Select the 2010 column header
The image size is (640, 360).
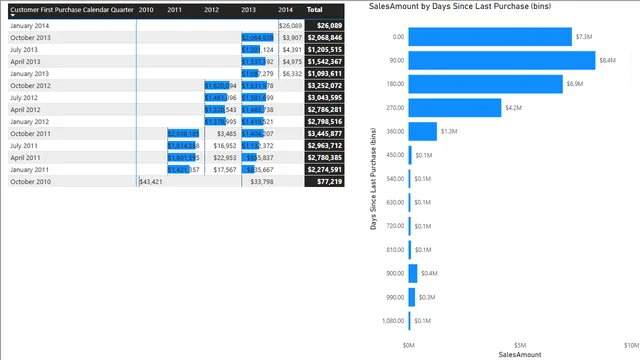pos(146,9)
